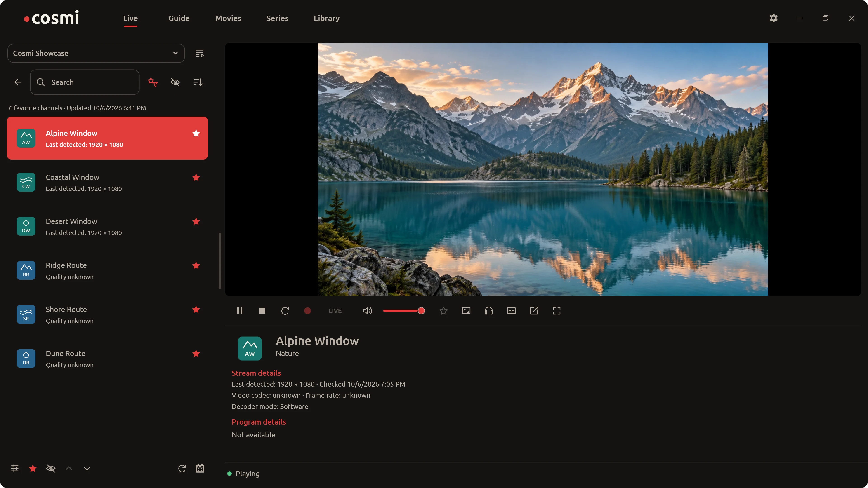Go back using the left arrow
Viewport: 868px width, 488px height.
pyautogui.click(x=18, y=82)
